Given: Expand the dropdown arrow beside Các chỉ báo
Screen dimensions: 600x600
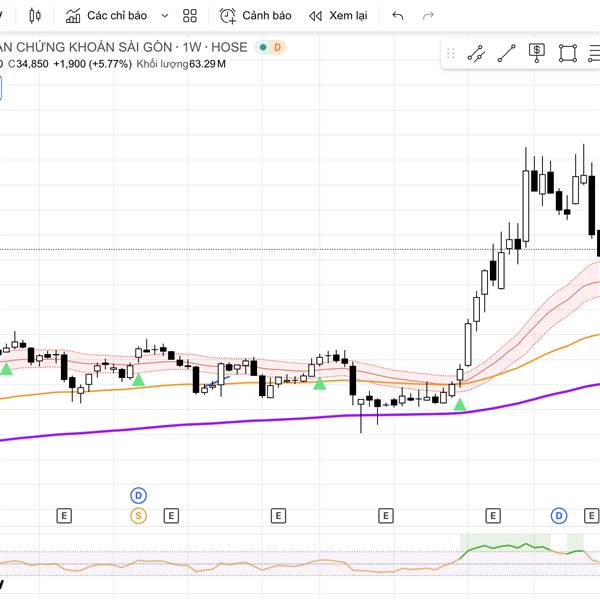Looking at the screenshot, I should (163, 16).
